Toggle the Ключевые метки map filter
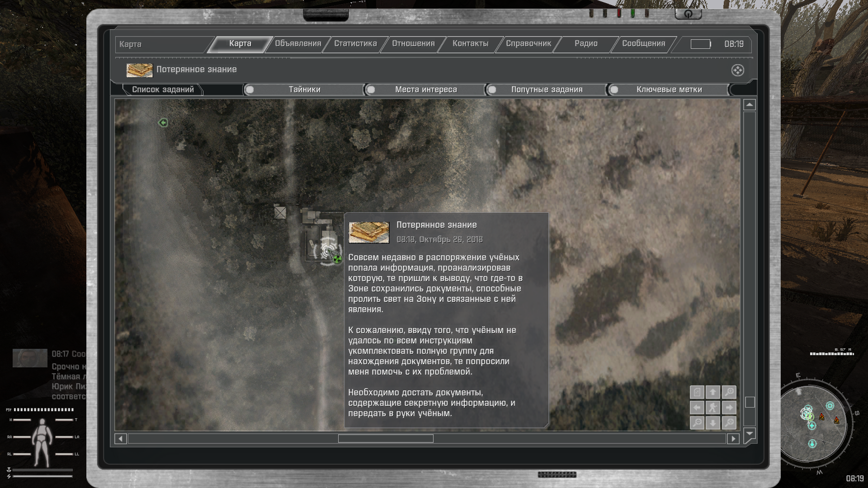This screenshot has width=868, height=488. click(x=668, y=89)
